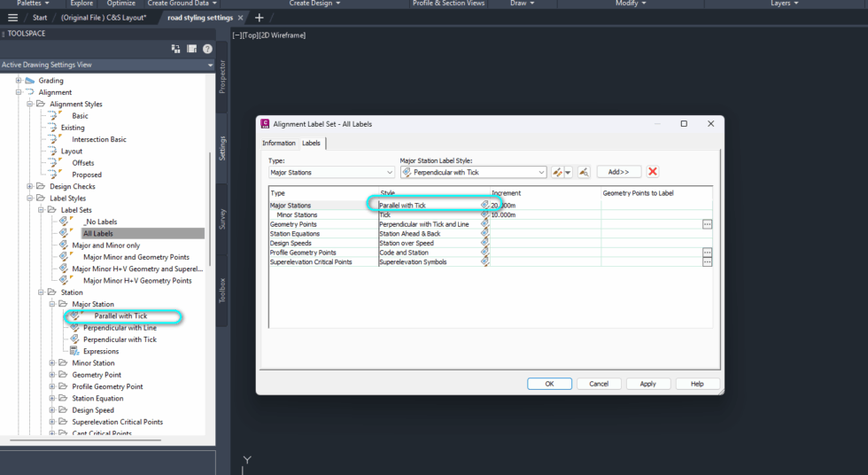Add a new drawing tab with plus icon

tap(259, 18)
